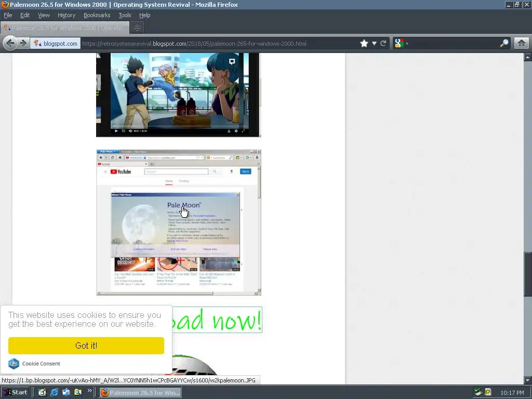This screenshot has width=532, height=399.
Task: Click the Firefox icon in the title bar
Action: point(5,4)
